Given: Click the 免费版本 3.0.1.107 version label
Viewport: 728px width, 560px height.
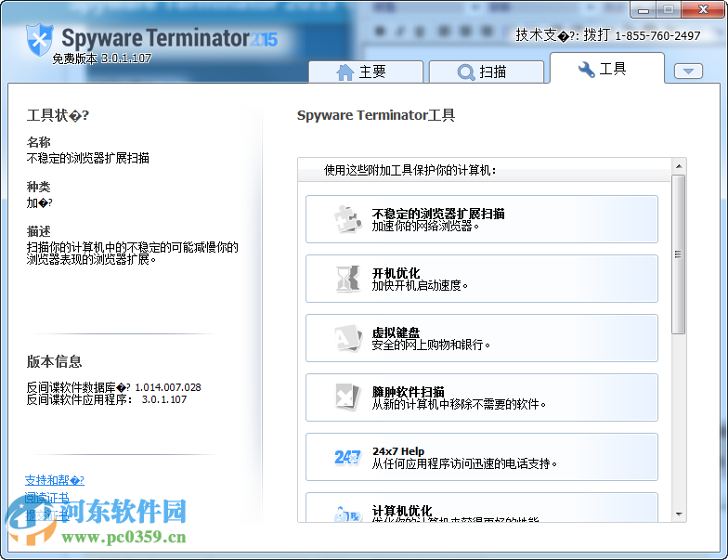Looking at the screenshot, I should [102, 59].
